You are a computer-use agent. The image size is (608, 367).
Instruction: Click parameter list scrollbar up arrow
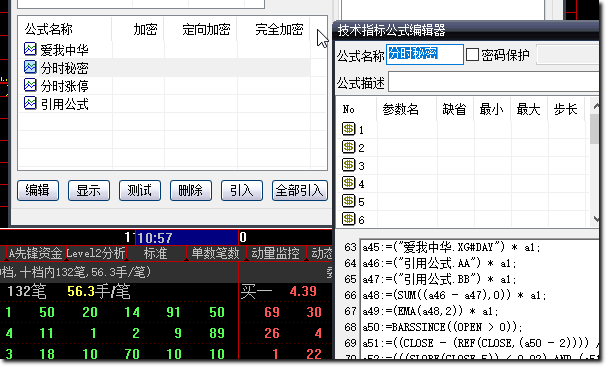click(x=595, y=106)
